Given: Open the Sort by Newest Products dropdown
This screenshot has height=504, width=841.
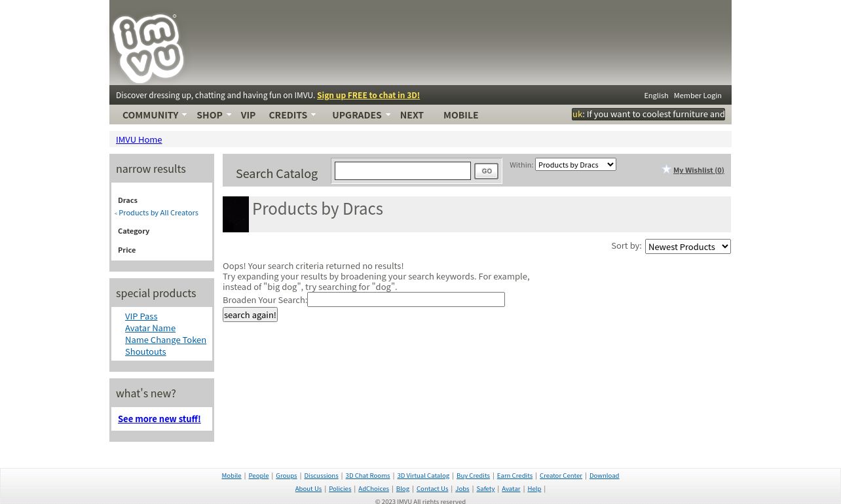Looking at the screenshot, I should tap(688, 246).
